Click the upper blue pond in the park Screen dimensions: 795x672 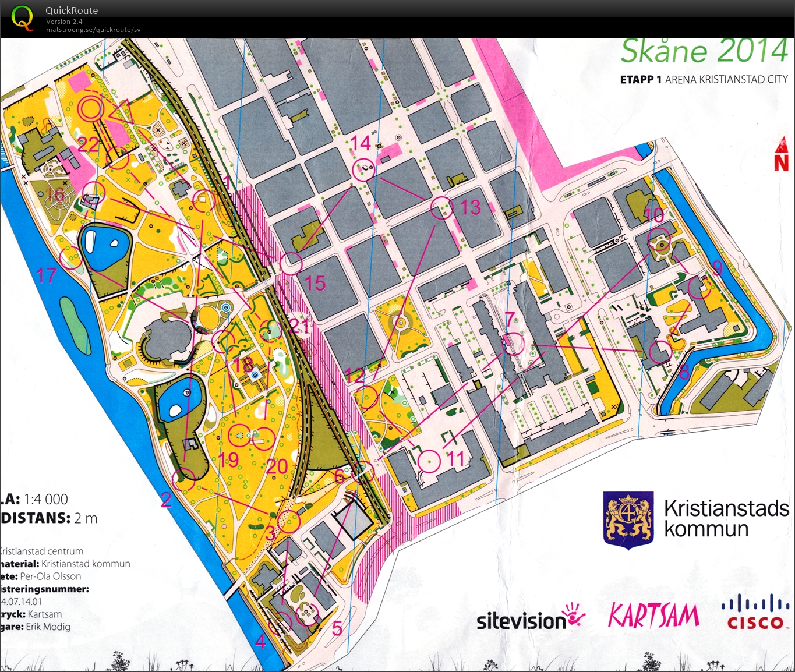click(105, 247)
